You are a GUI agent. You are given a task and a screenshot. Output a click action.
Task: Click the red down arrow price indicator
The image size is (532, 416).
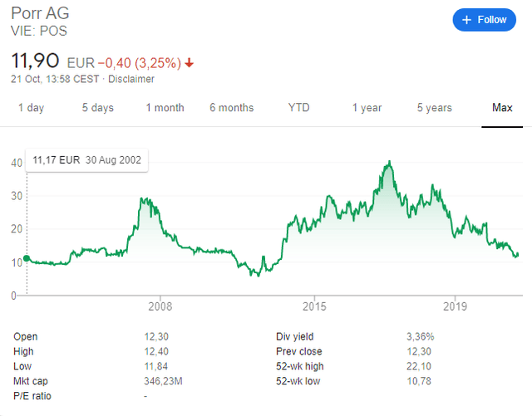coord(189,63)
